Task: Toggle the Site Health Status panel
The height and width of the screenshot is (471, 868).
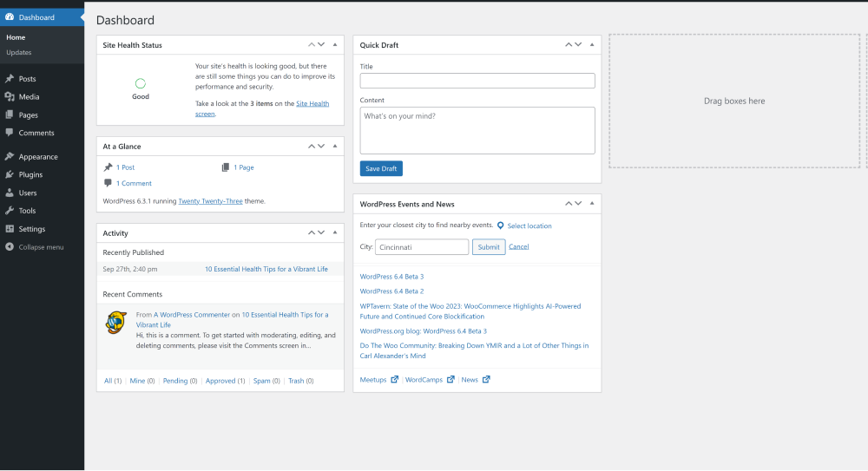Action: pos(335,45)
